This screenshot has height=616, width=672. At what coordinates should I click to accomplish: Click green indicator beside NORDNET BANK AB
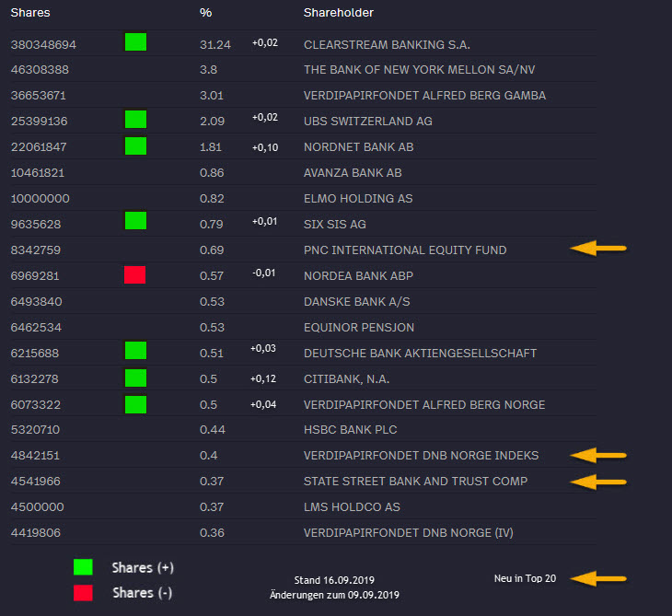click(135, 145)
